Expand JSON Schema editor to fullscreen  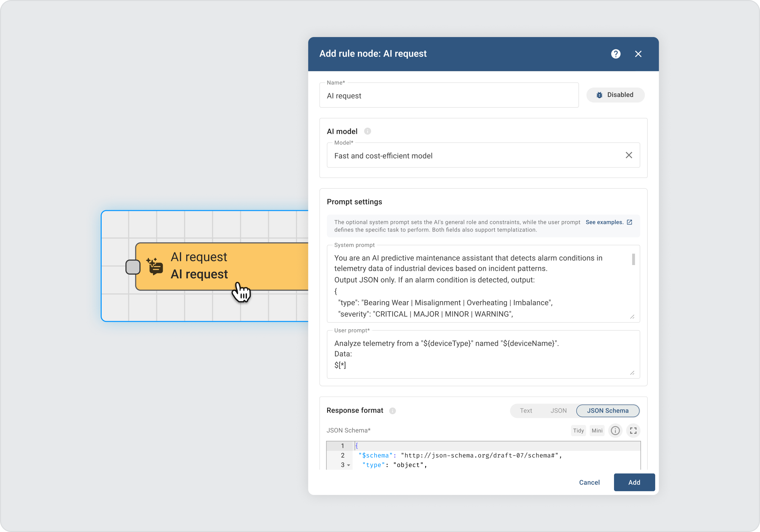[x=633, y=430]
